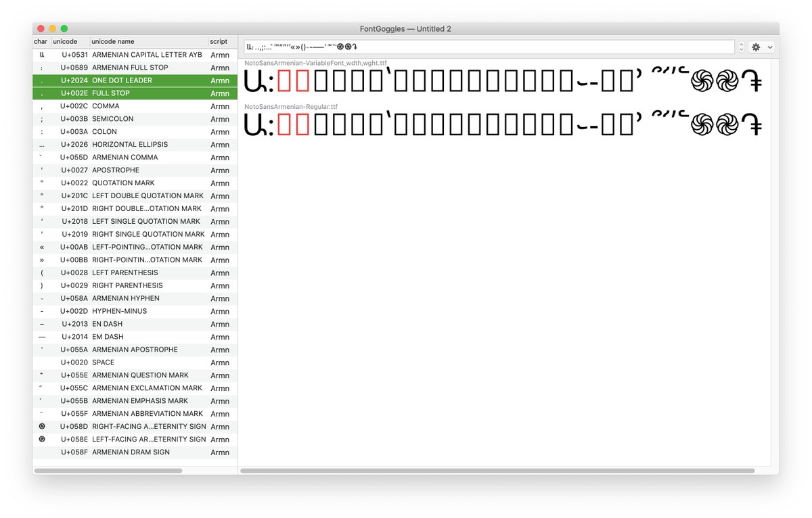Click the font preview horizontal scrollbar
Screen dimensions: 812x518
(497, 471)
